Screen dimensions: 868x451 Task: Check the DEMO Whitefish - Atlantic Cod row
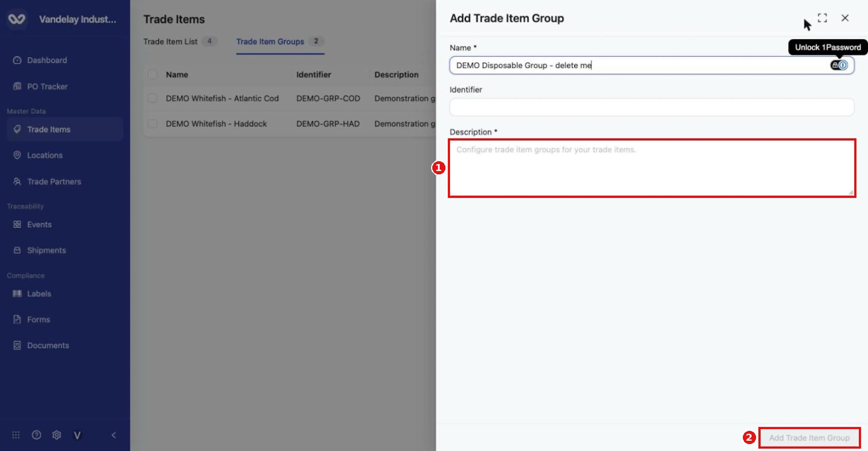pyautogui.click(x=152, y=98)
